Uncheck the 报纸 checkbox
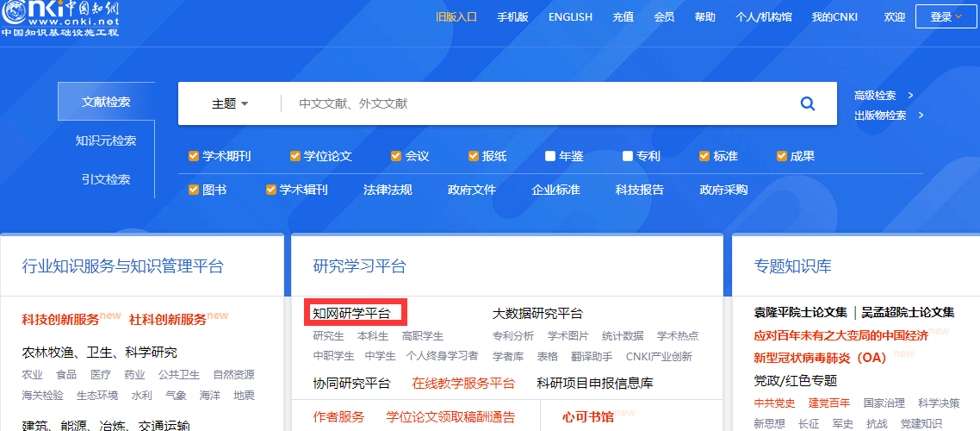 (473, 156)
